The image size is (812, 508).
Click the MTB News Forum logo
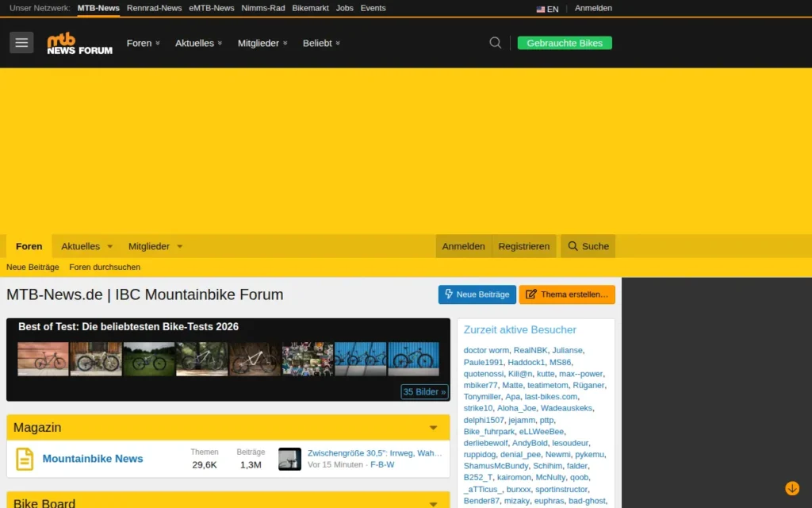(x=79, y=44)
